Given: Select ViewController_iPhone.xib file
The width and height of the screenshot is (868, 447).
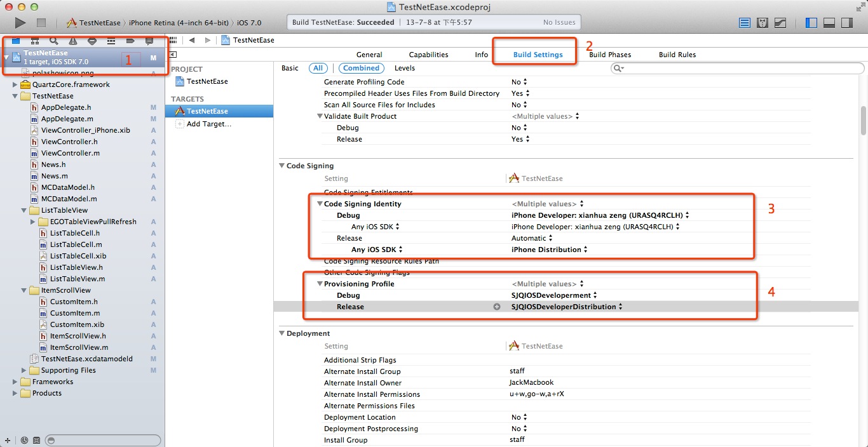Looking at the screenshot, I should [x=86, y=130].
